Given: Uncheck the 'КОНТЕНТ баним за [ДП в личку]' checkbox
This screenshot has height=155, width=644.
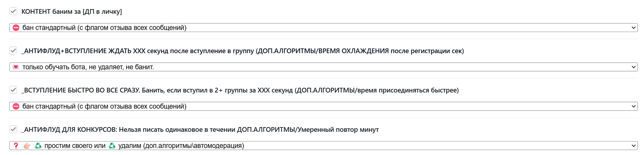Looking at the screenshot, I should click(x=13, y=12).
